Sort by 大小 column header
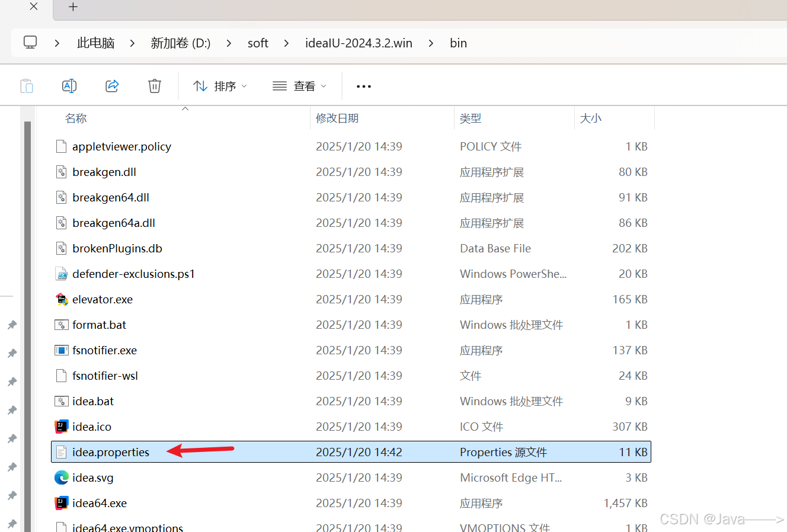Screen dimensions: 787x532 591,118
